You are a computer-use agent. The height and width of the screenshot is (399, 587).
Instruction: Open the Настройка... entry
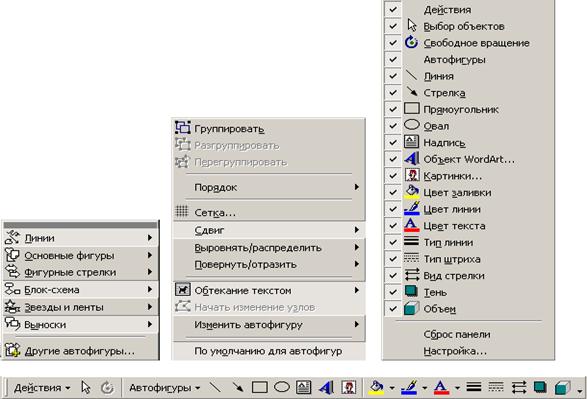[x=455, y=351]
